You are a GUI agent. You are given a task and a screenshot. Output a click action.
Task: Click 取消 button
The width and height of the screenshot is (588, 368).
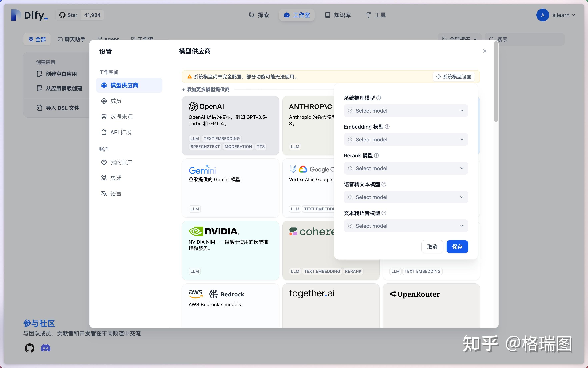(432, 246)
